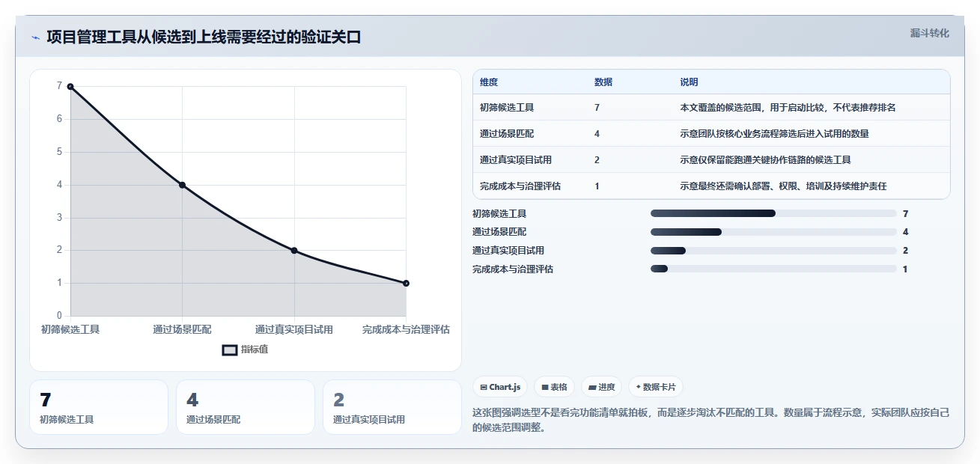Viewport: 980px width, 464px height.
Task: Select the 数据卡片 tag chip
Action: 656,387
